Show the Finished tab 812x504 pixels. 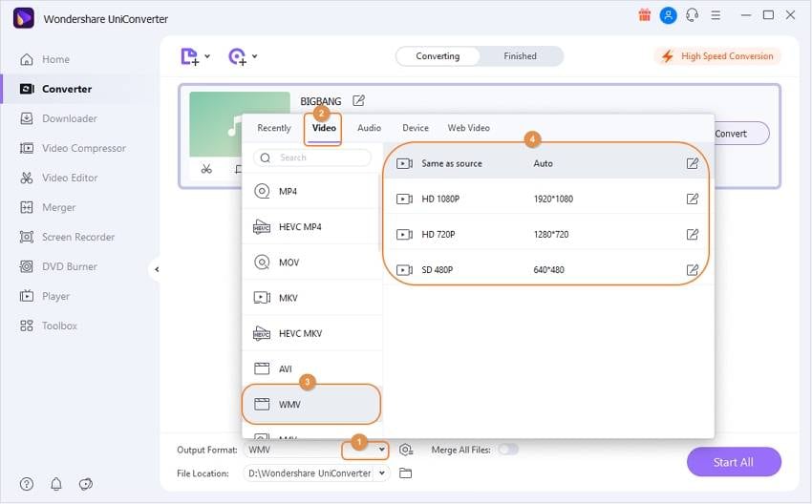[520, 56]
